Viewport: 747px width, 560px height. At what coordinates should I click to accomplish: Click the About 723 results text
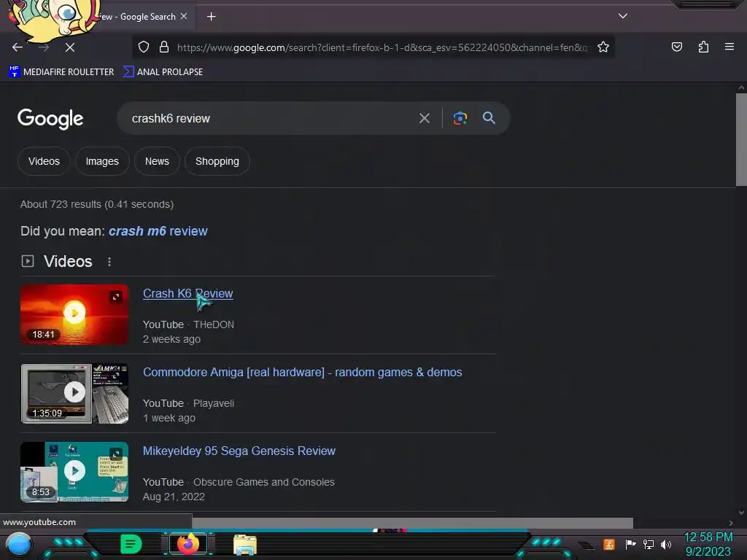[x=97, y=204]
